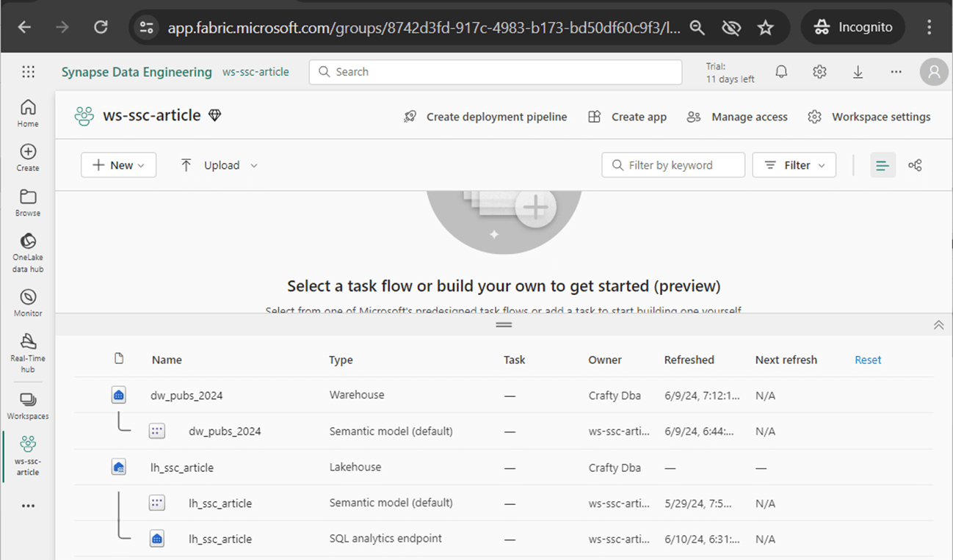Click the download arrow icon
Image resolution: width=953 pixels, height=560 pixels.
(858, 72)
